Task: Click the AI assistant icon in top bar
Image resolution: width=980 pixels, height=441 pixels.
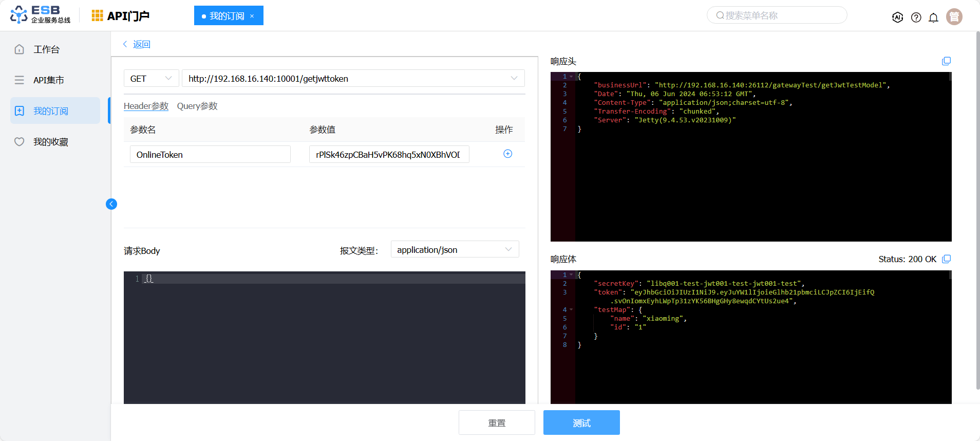Action: (897, 17)
